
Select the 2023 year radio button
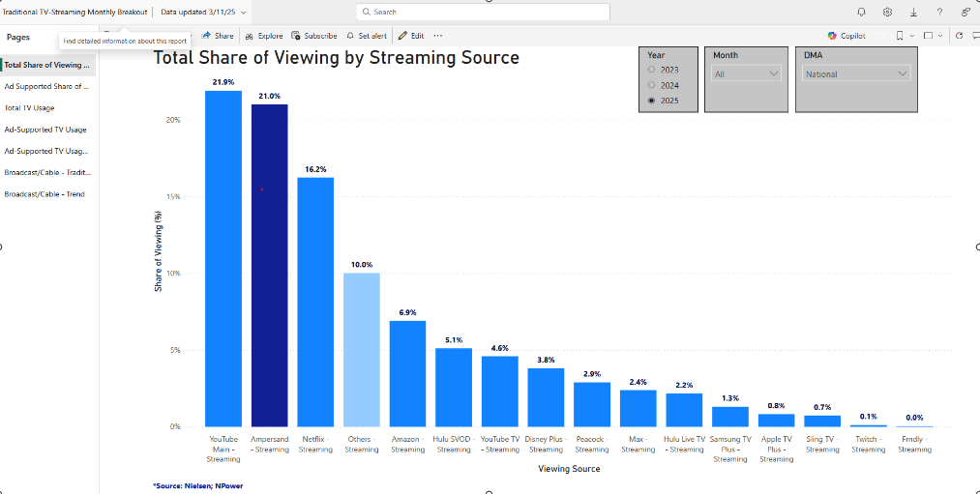tap(651, 71)
